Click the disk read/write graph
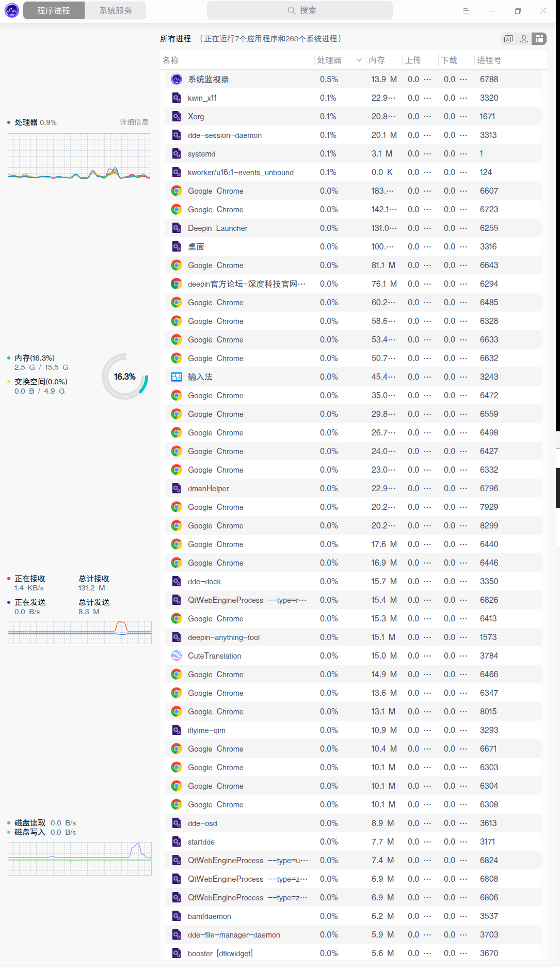Image resolution: width=560 pixels, height=967 pixels. (x=79, y=859)
